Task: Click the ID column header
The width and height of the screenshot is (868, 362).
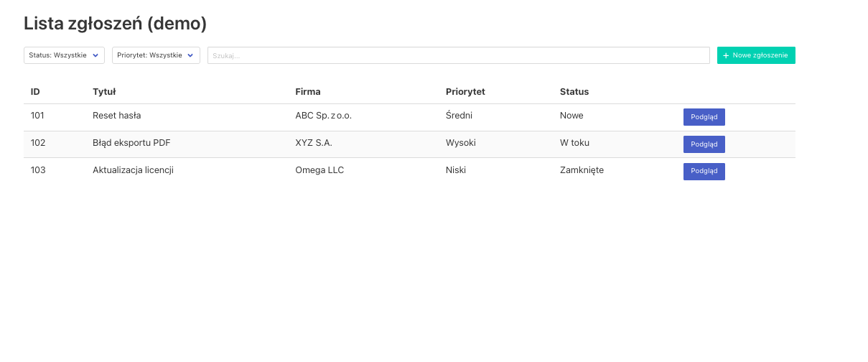Action: click(x=35, y=92)
